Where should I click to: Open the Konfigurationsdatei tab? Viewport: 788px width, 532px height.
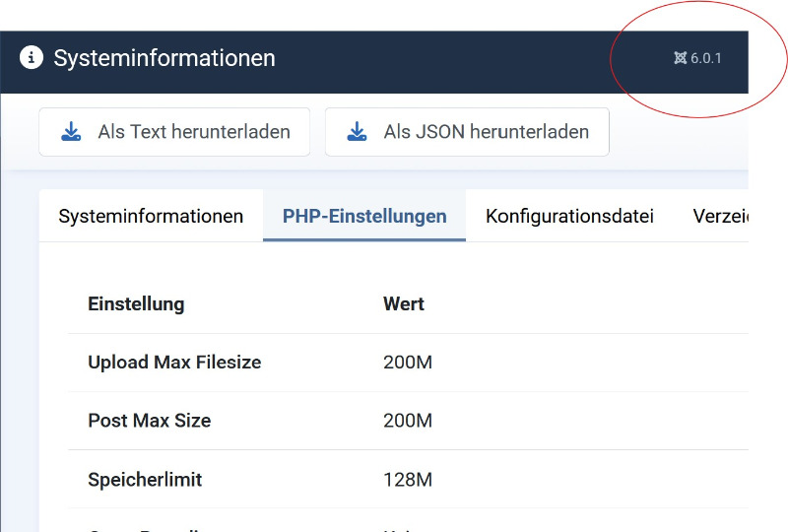(x=569, y=216)
